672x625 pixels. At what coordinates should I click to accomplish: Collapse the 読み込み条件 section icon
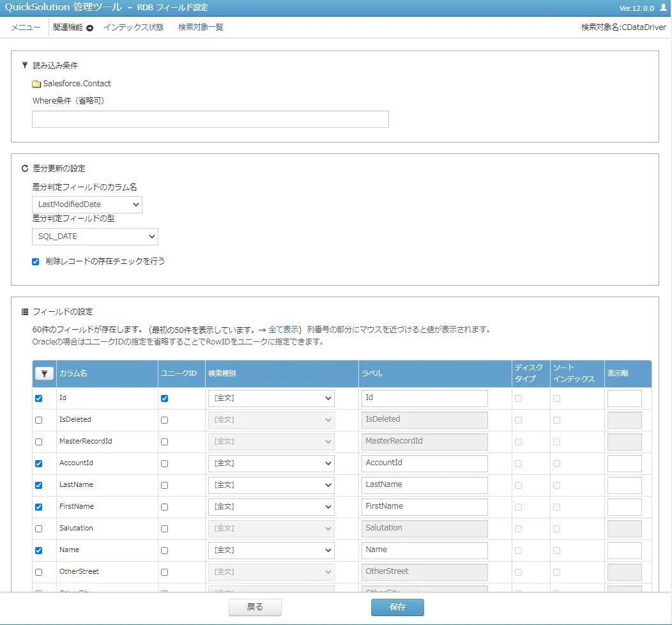click(x=25, y=65)
